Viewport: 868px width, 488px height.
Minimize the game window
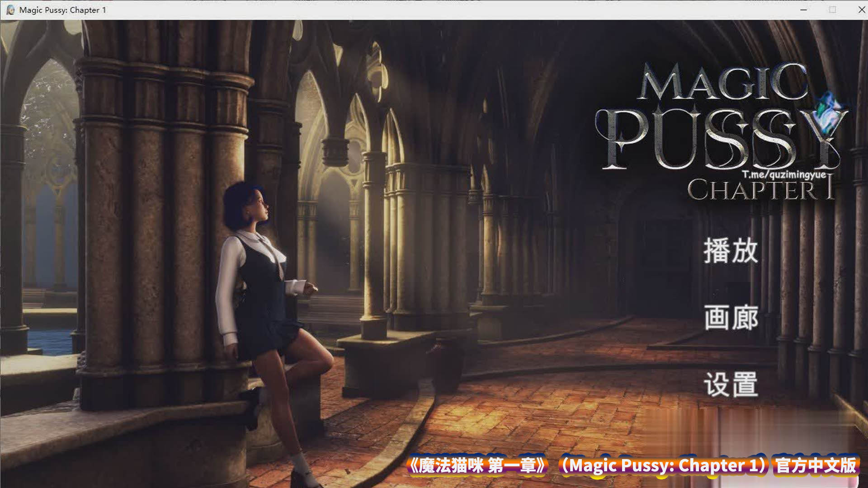[803, 10]
